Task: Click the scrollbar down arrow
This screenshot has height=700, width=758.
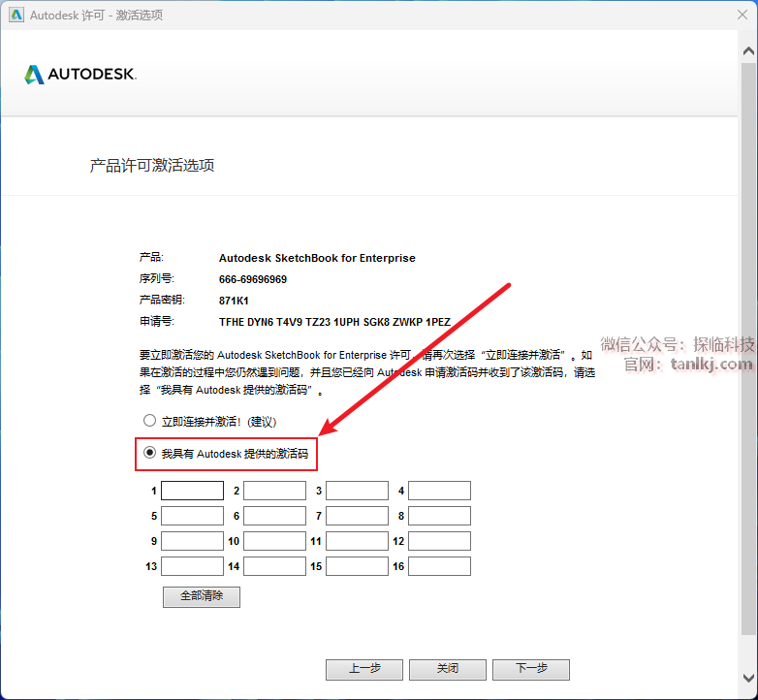Action: point(748,678)
